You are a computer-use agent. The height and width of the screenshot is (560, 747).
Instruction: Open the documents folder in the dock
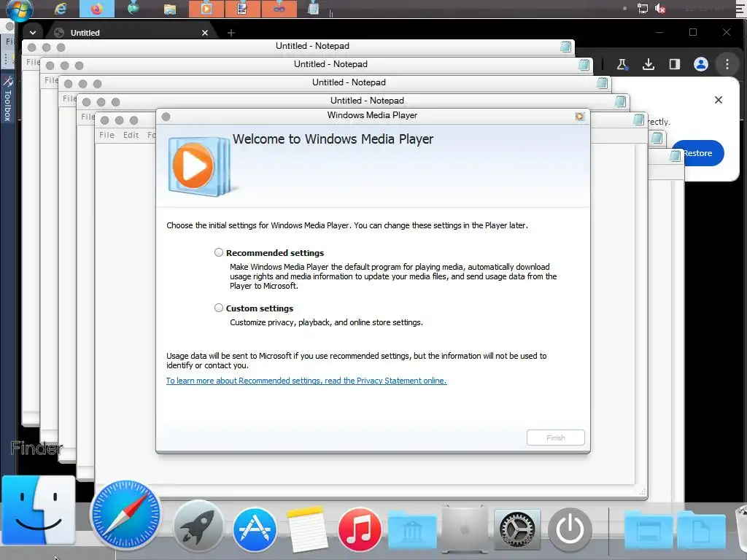pos(701,530)
